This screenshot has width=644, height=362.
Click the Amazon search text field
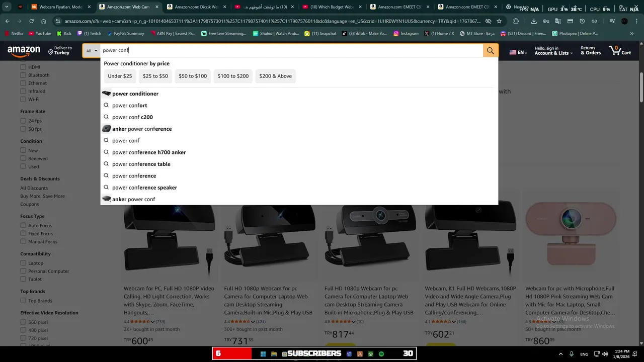[292, 50]
